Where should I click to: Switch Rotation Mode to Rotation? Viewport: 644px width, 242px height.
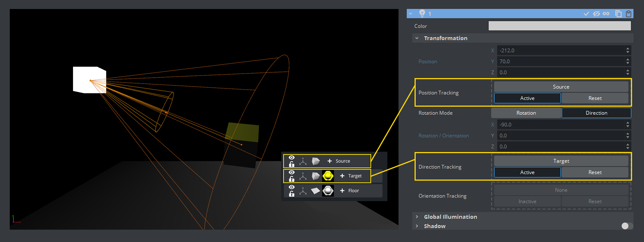(x=526, y=113)
